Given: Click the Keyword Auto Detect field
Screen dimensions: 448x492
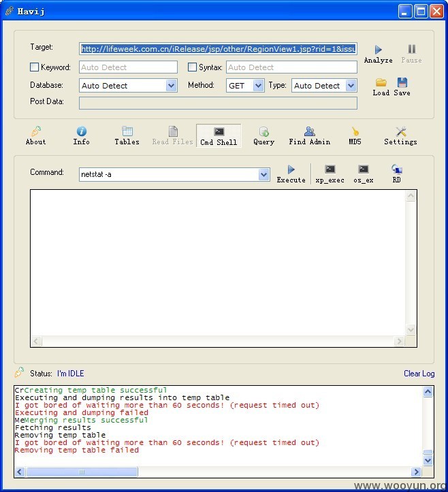Looking at the screenshot, I should [128, 67].
